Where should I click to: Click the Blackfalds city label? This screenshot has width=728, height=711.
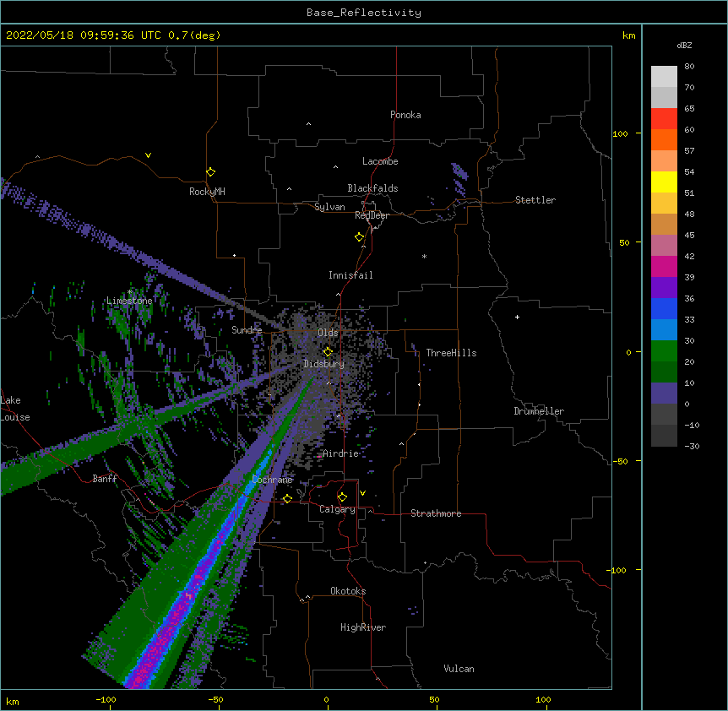click(x=372, y=188)
